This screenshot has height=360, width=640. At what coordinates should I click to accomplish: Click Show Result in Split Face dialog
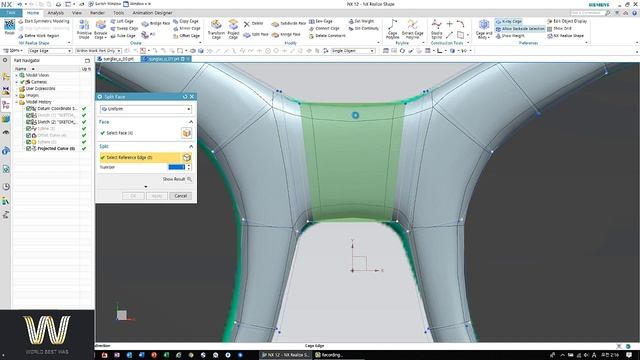177,179
